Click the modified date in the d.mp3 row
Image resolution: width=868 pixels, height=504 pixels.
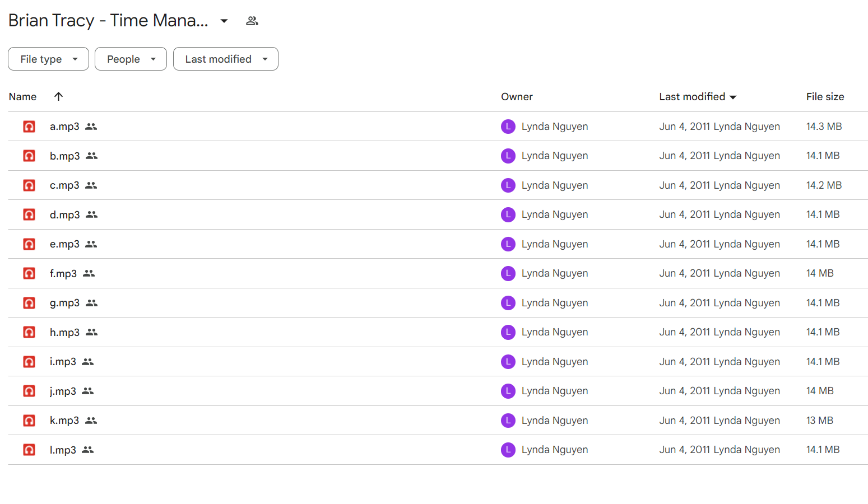685,214
